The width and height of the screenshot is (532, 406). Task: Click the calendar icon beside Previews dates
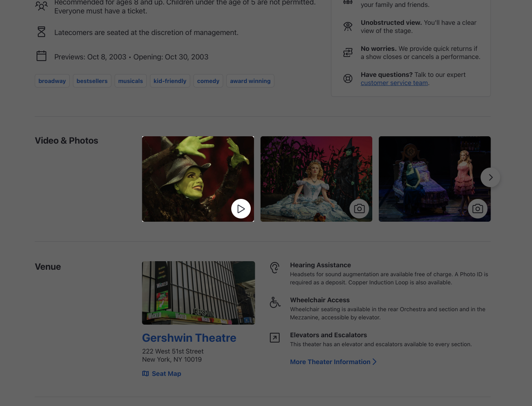click(41, 56)
